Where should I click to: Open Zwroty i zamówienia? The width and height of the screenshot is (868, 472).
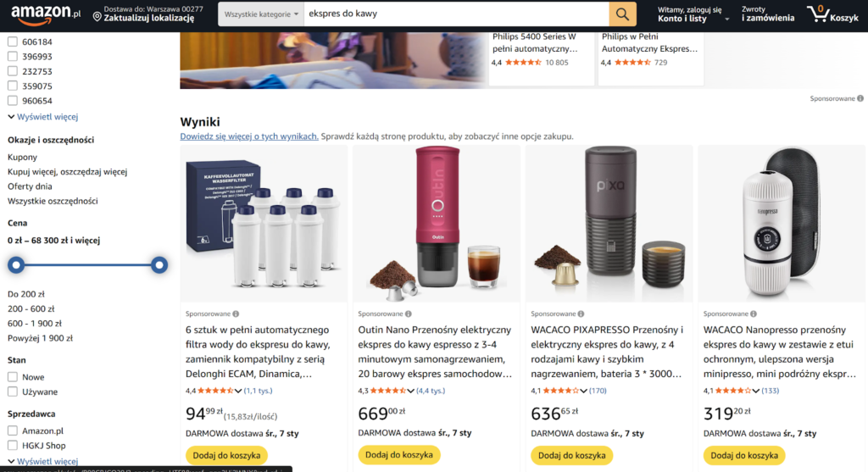(x=768, y=14)
